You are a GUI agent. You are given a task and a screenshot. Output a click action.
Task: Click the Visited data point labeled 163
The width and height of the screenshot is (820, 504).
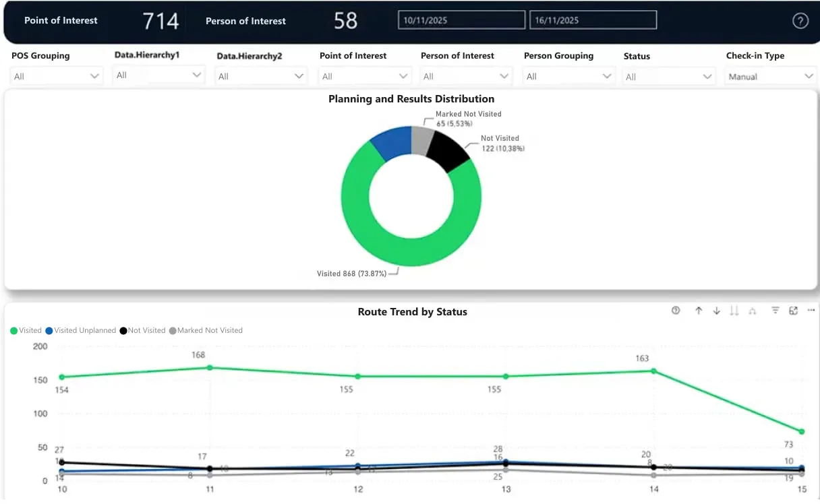point(653,371)
